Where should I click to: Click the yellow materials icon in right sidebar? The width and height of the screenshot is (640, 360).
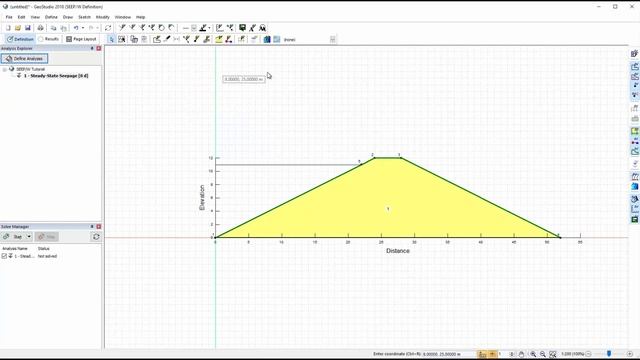(635, 131)
